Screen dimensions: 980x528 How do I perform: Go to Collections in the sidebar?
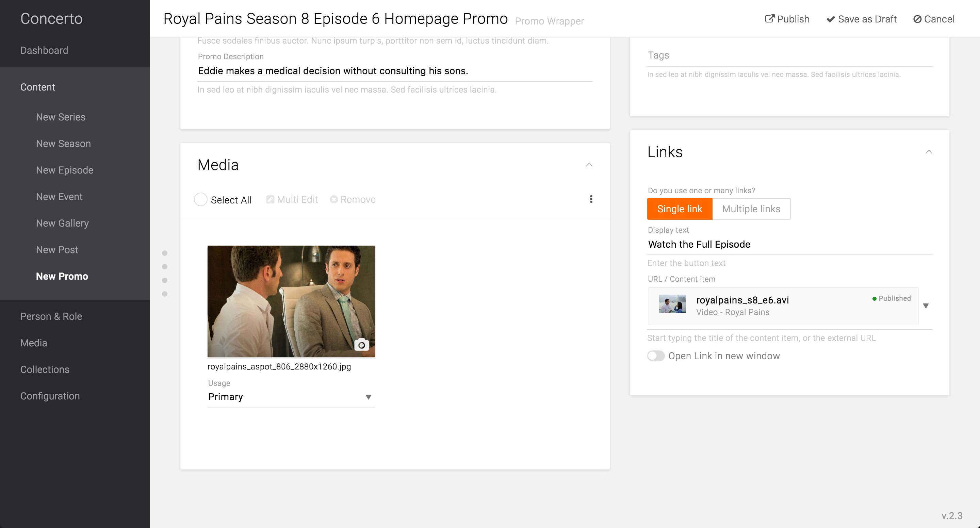[45, 369]
